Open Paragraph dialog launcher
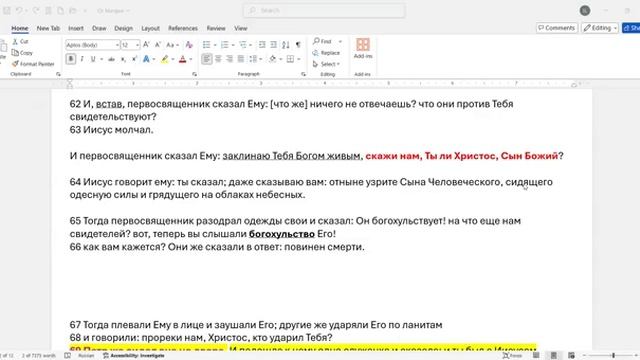The image size is (640, 360). [303, 74]
